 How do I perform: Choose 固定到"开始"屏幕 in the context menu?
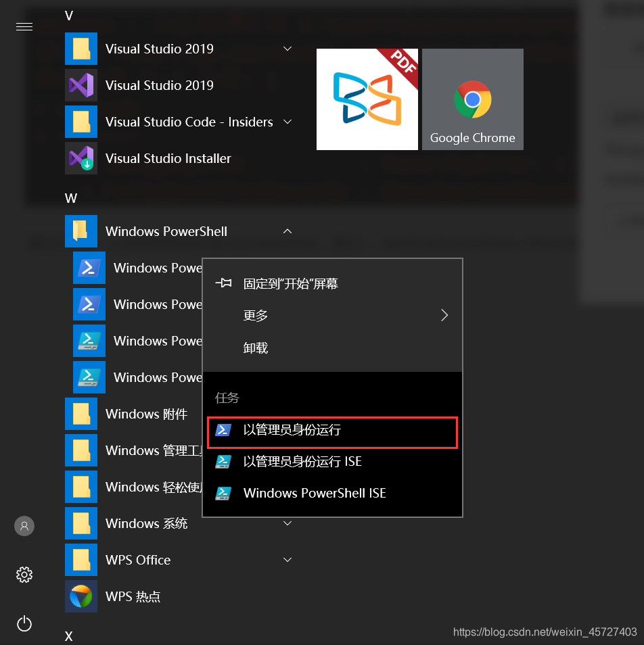click(291, 283)
